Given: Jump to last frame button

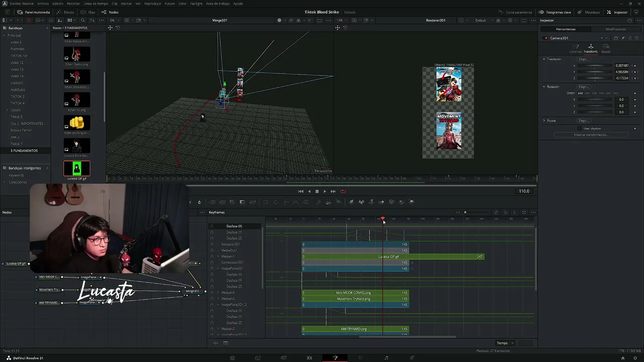Looking at the screenshot, I should tap(333, 191).
